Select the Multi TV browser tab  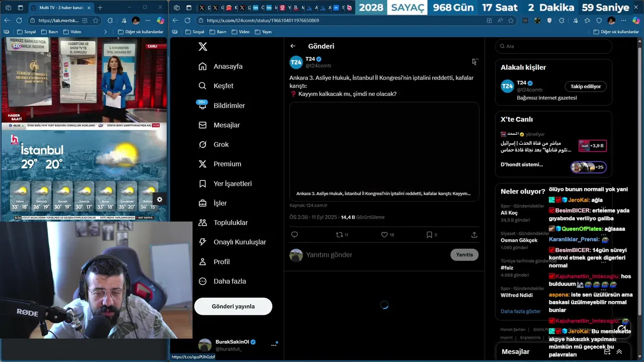tap(60, 8)
